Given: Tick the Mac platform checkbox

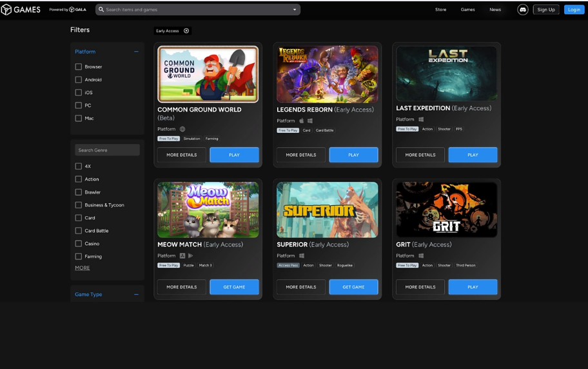Looking at the screenshot, I should [79, 118].
